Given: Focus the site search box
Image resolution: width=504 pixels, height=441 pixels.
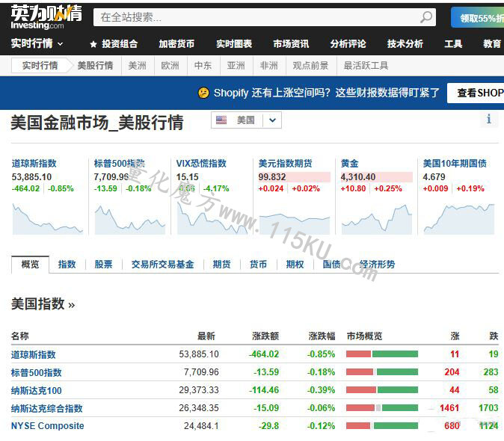Looking at the screenshot, I should (264, 17).
